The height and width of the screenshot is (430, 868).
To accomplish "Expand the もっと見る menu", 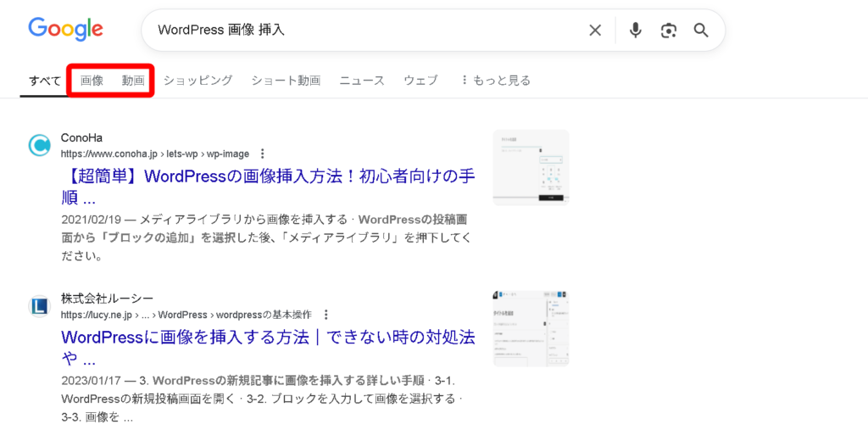I will coord(495,81).
